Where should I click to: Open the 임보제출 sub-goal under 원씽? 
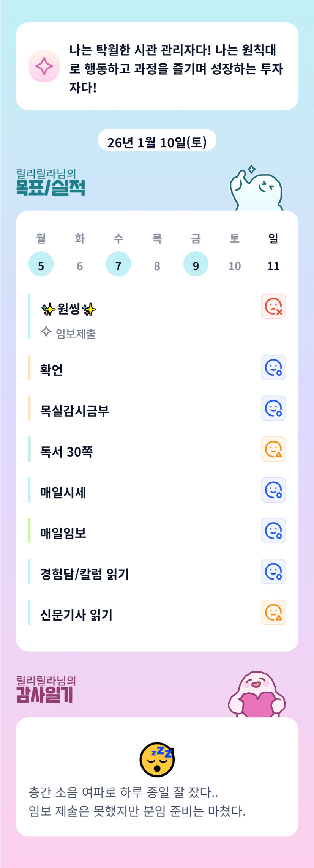tap(75, 334)
